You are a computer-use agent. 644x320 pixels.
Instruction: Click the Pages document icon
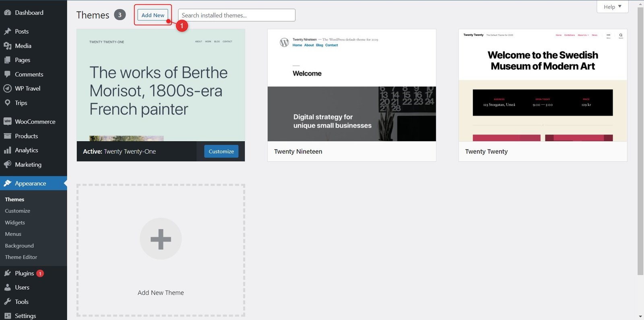click(7, 60)
